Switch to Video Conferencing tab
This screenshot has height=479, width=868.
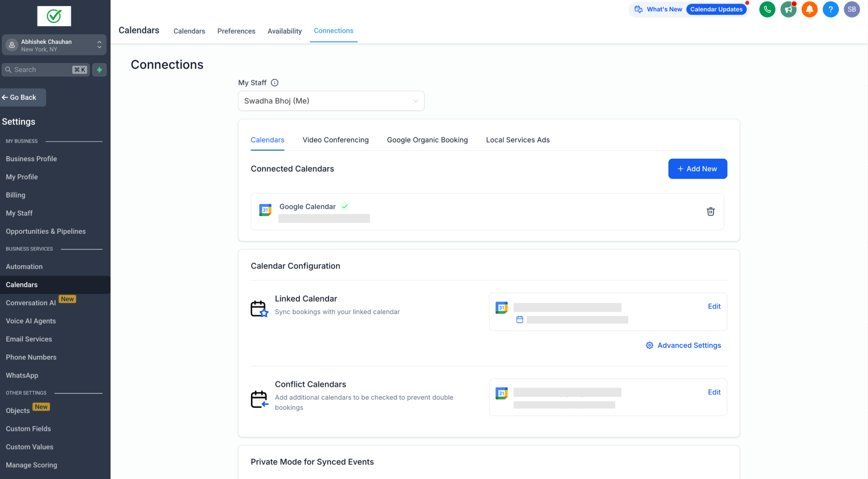click(335, 140)
